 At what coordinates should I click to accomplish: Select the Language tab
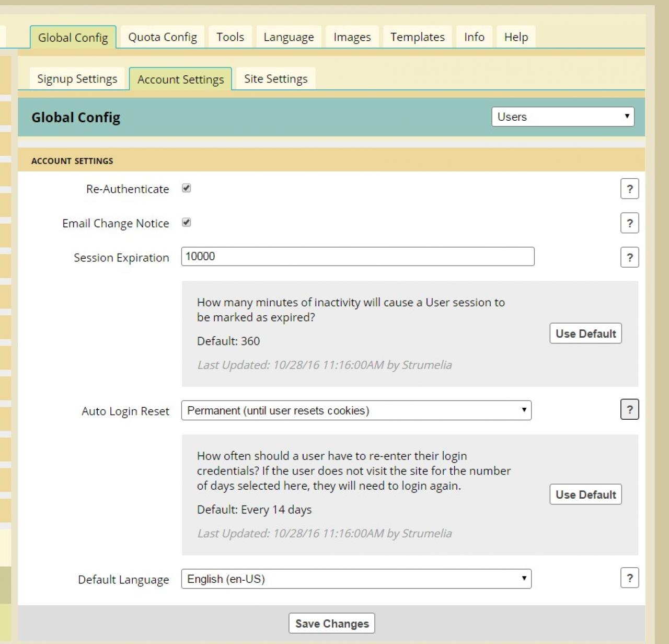pos(289,37)
